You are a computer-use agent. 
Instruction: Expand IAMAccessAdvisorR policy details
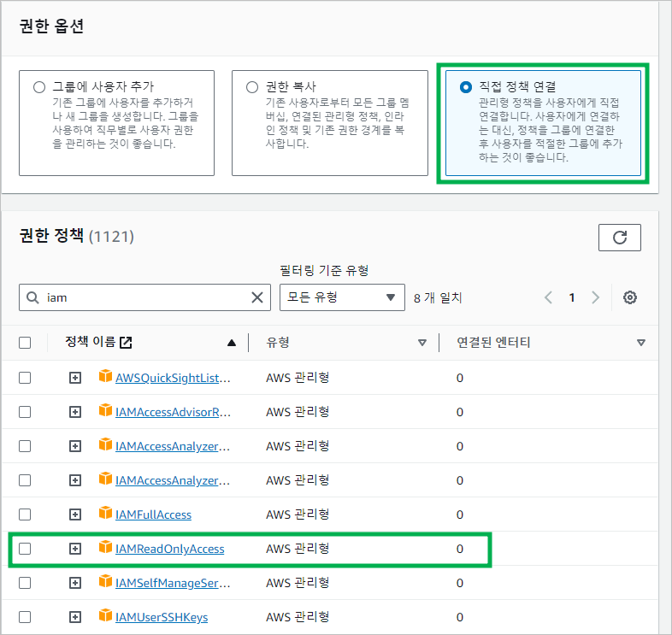[x=75, y=412]
